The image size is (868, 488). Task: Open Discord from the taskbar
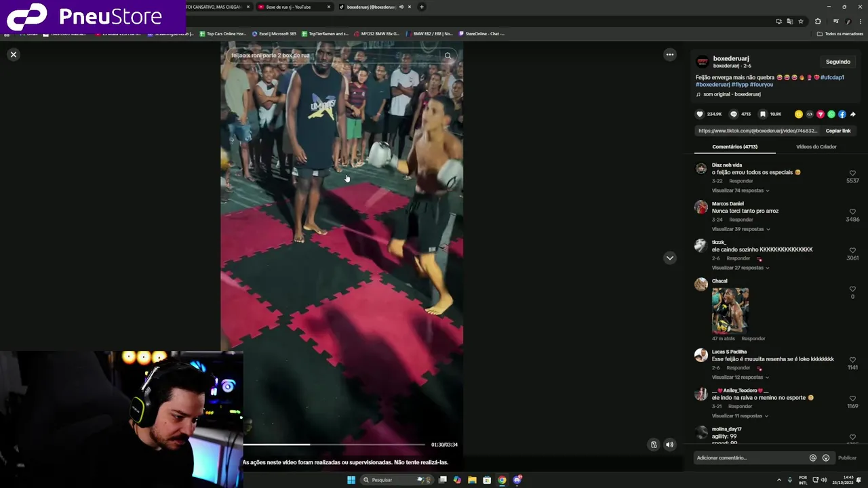517,480
